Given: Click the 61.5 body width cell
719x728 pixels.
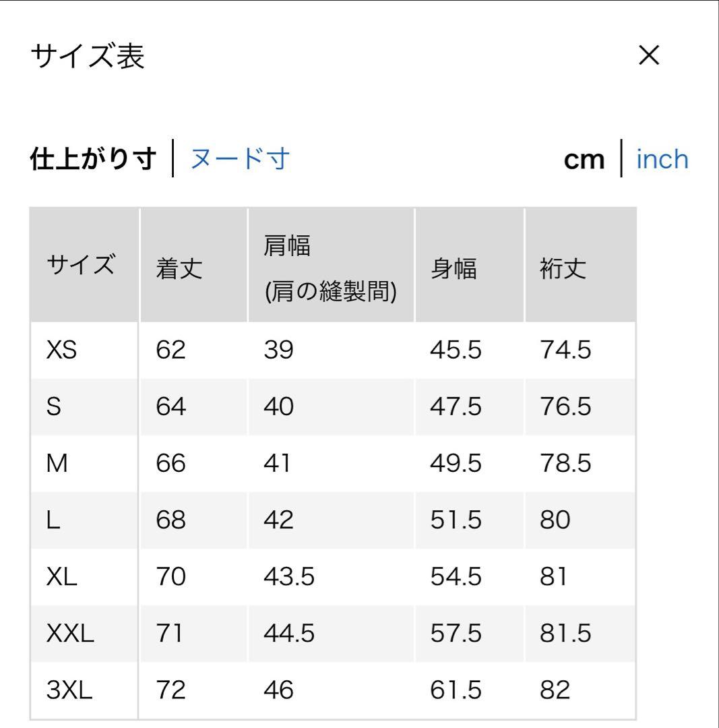Looking at the screenshot, I should [456, 690].
